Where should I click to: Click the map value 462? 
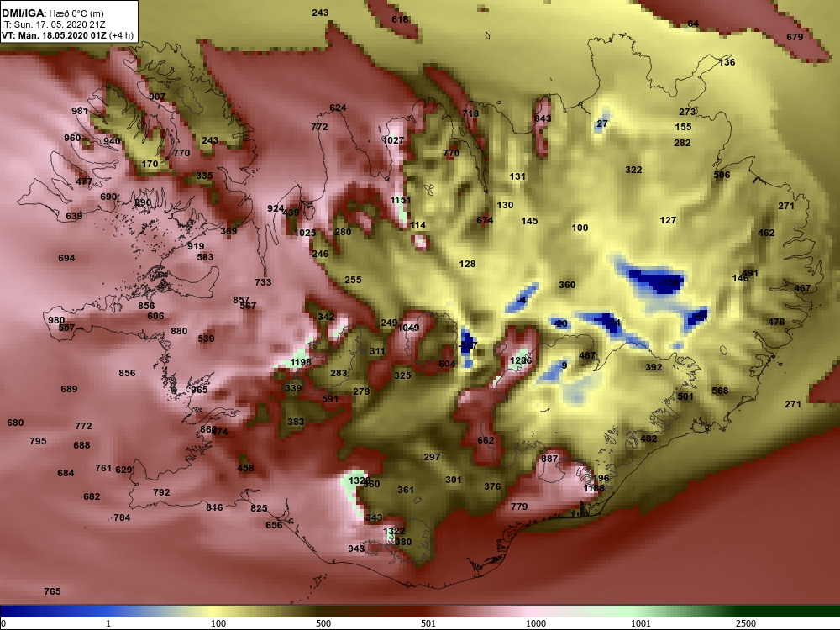pos(766,233)
